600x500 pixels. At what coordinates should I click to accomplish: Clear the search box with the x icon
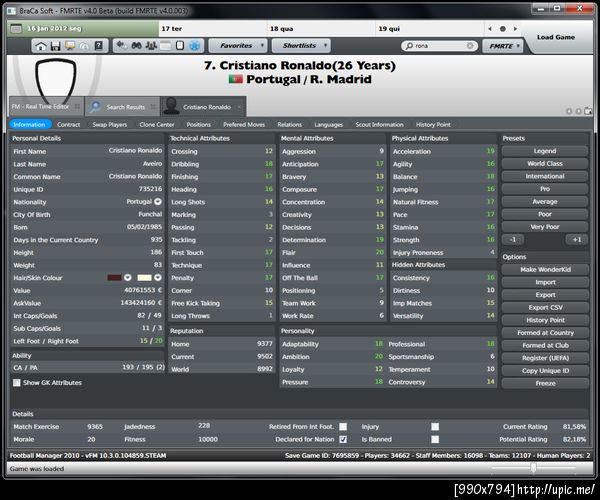470,46
